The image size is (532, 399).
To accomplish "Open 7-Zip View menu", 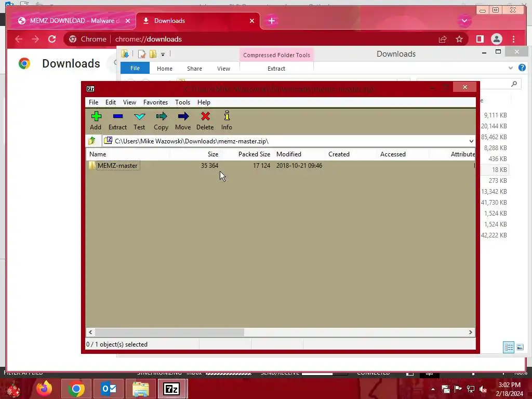I will (x=129, y=102).
